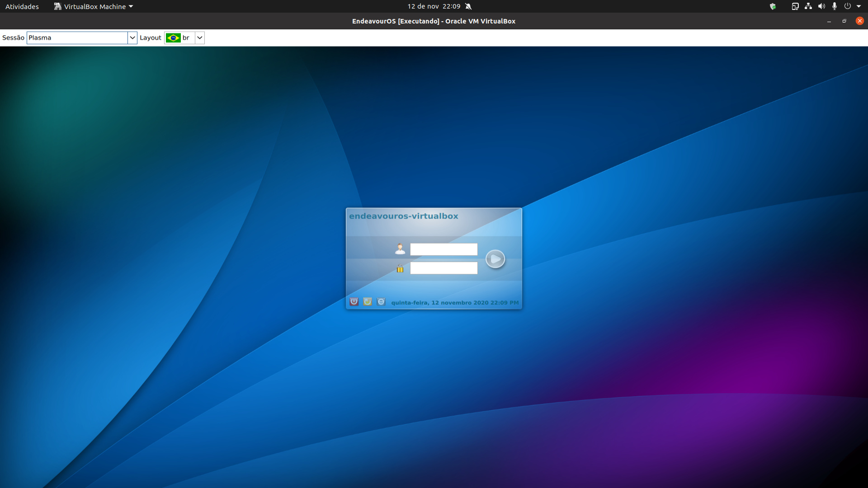Click the padlock icon beside password field
The height and width of the screenshot is (488, 868).
tap(400, 268)
